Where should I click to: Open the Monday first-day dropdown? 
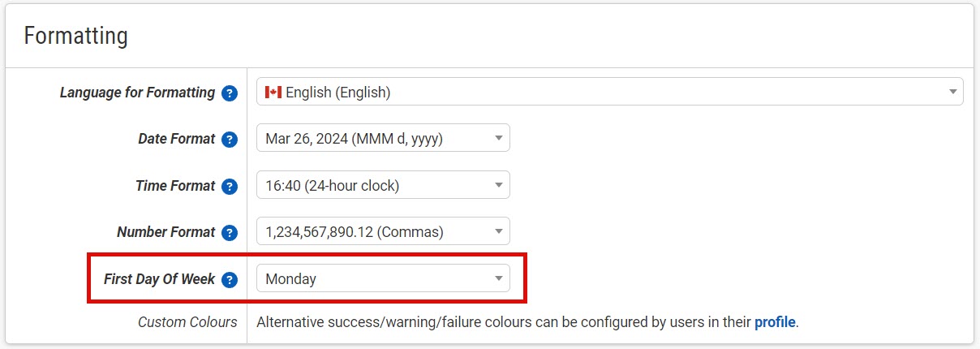[x=383, y=278]
